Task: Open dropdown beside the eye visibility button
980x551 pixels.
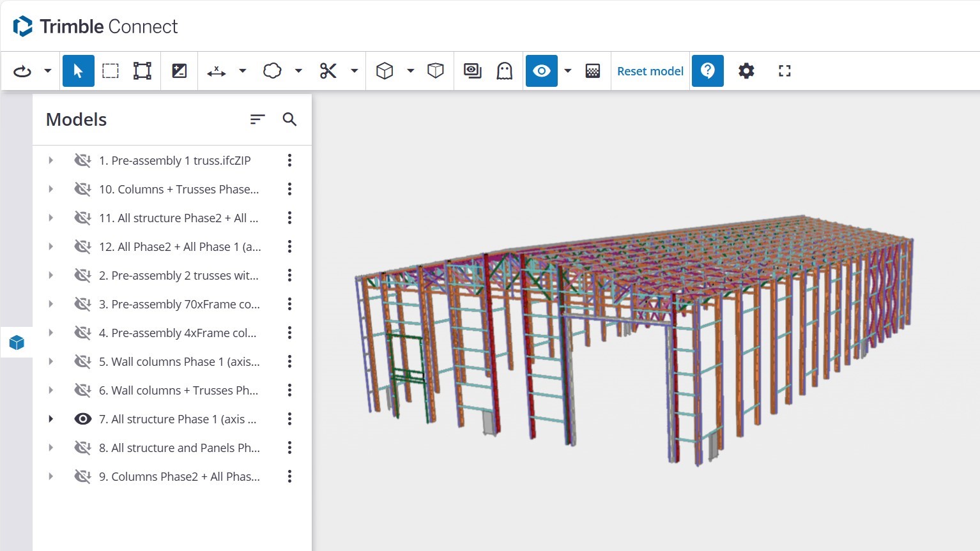Action: pyautogui.click(x=567, y=71)
